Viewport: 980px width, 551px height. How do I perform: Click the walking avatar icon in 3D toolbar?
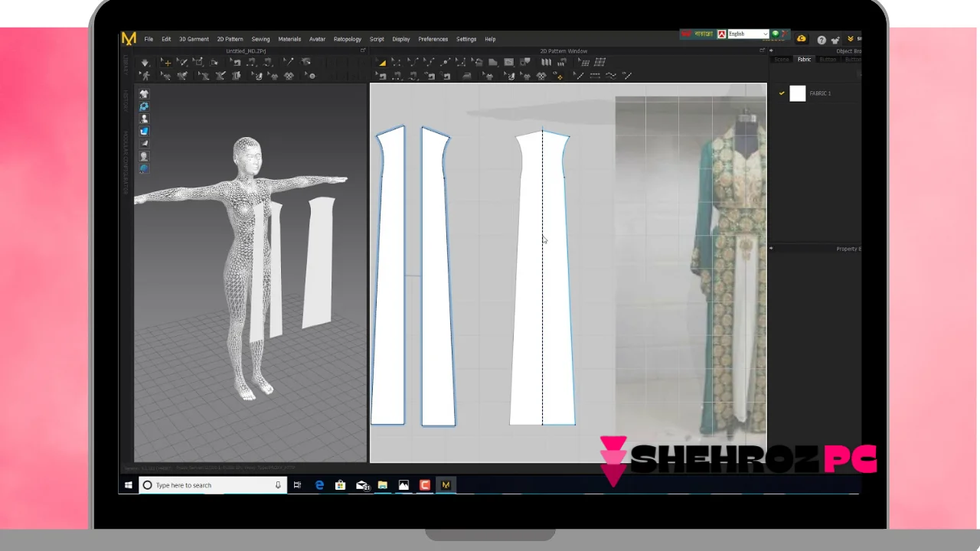tap(145, 76)
